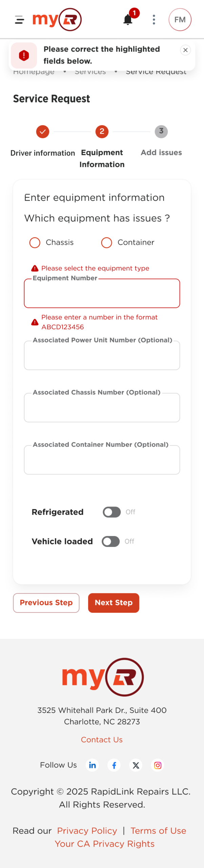Image resolution: width=204 pixels, height=868 pixels.
Task: Enable the Vehicle loaded switch
Action: (x=111, y=541)
